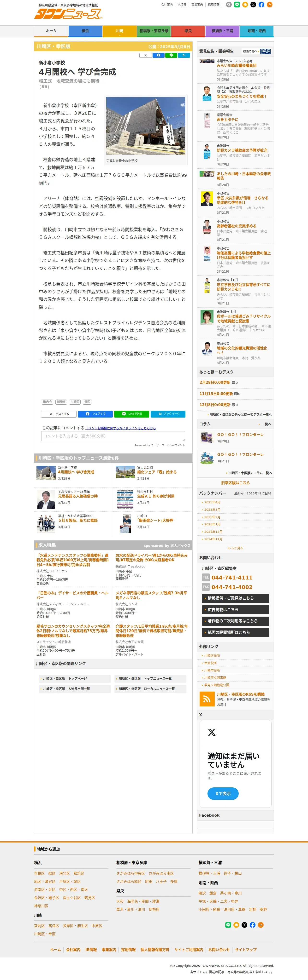This screenshot has height=980, width=308.
Task: Open the 県央 tab
Action: (x=188, y=31)
